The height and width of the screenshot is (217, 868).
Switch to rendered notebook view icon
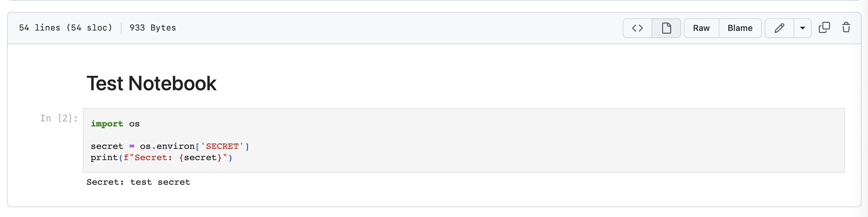tap(666, 28)
